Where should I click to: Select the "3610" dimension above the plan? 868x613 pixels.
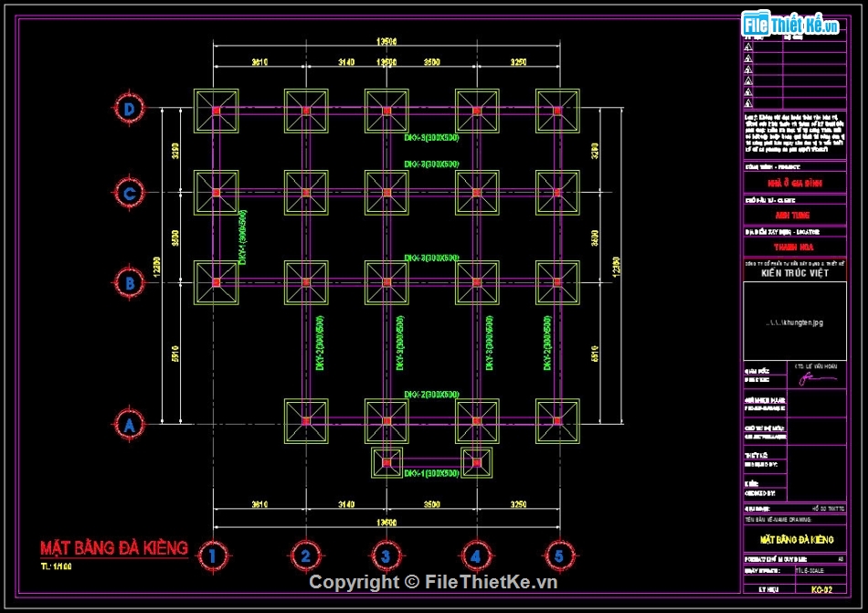(x=259, y=62)
